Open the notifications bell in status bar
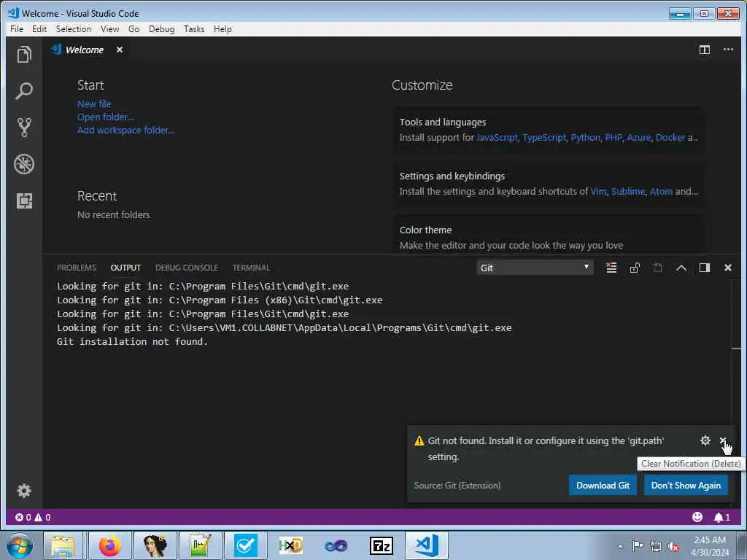Image resolution: width=747 pixels, height=560 pixels. click(721, 517)
